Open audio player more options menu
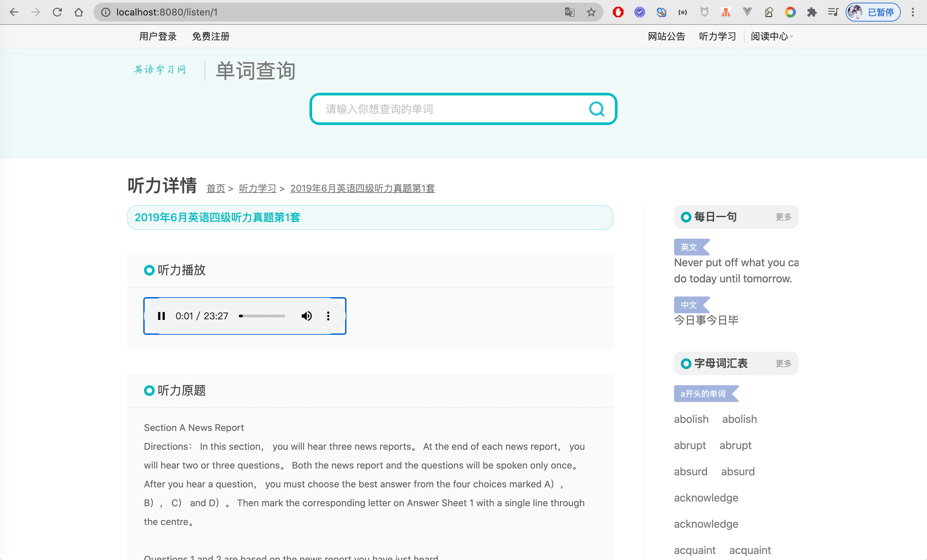Image resolution: width=927 pixels, height=560 pixels. 328,316
